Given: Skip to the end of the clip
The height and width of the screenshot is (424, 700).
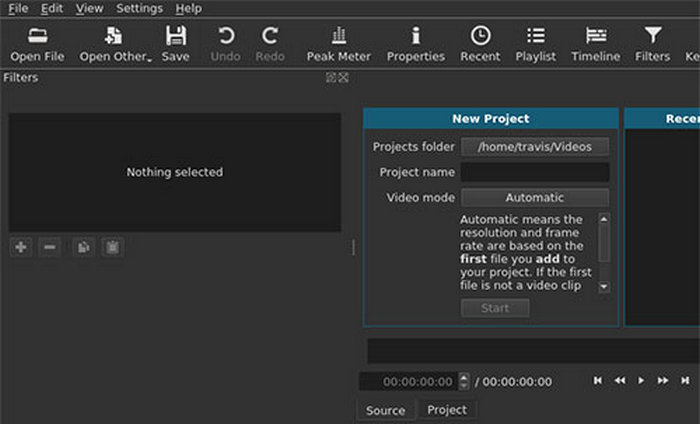Looking at the screenshot, I should point(685,380).
